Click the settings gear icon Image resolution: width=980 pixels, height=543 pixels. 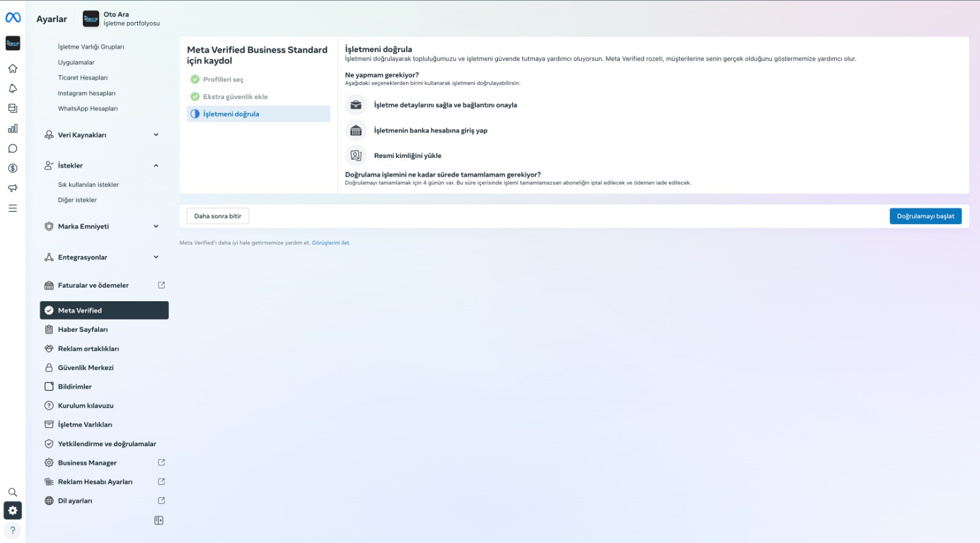pyautogui.click(x=13, y=511)
